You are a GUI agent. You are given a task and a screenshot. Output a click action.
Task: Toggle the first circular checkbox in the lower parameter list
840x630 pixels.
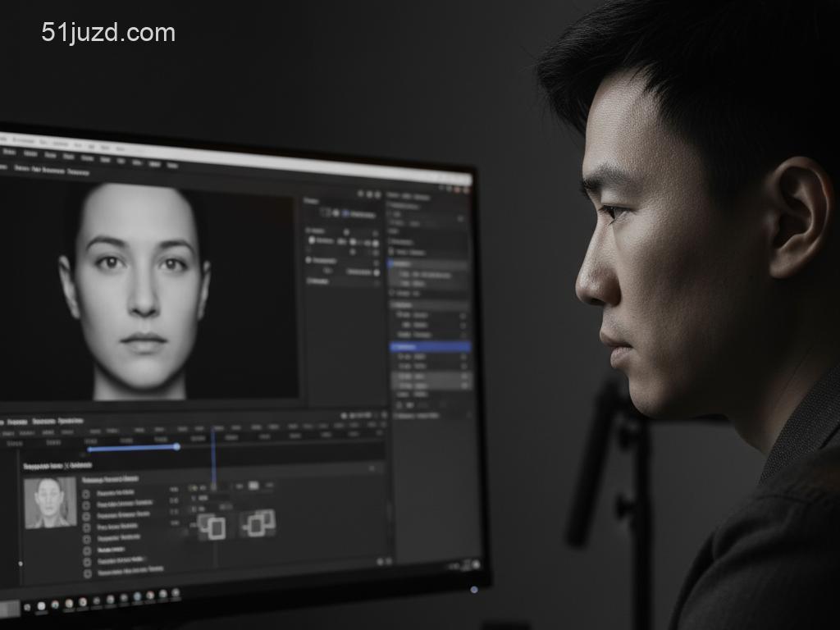tap(87, 493)
